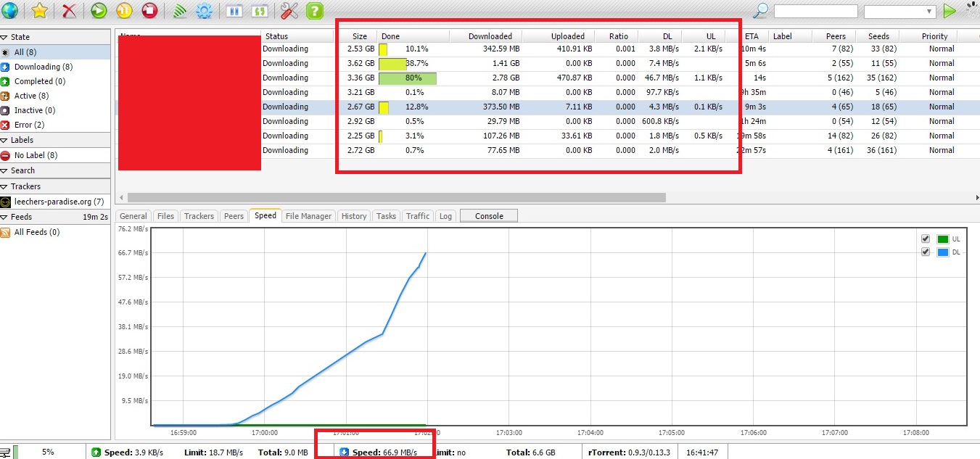Collapse the Trackers sidebar section
This screenshot has height=459, width=980.
pyautogui.click(x=4, y=186)
